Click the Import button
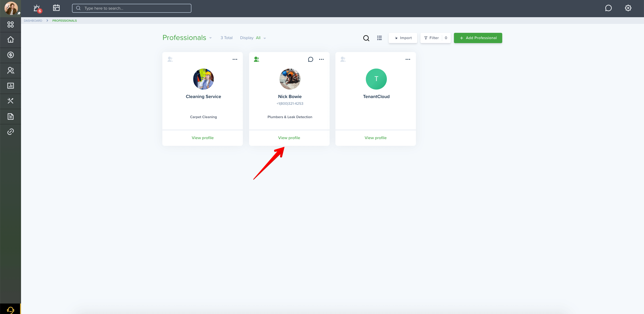The height and width of the screenshot is (314, 644). 403,38
